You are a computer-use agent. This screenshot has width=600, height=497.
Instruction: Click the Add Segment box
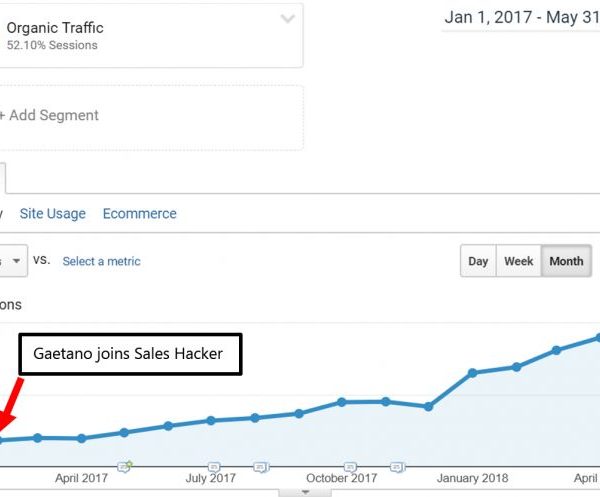click(x=150, y=117)
